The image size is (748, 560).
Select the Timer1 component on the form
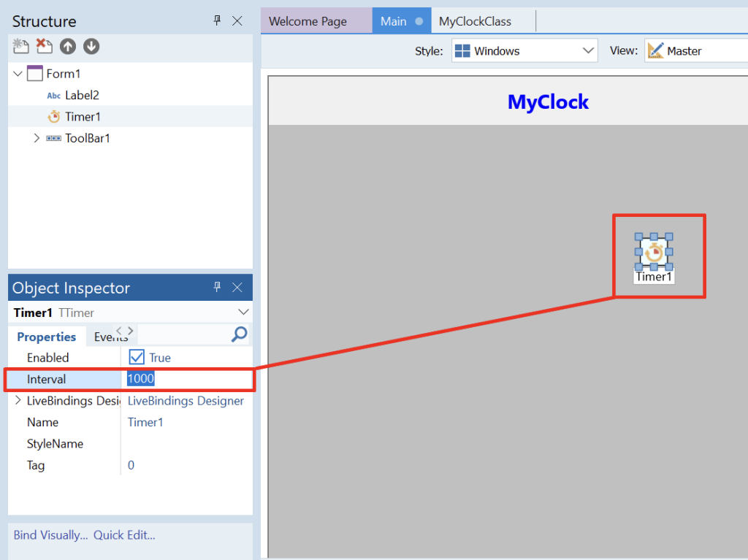click(x=654, y=251)
